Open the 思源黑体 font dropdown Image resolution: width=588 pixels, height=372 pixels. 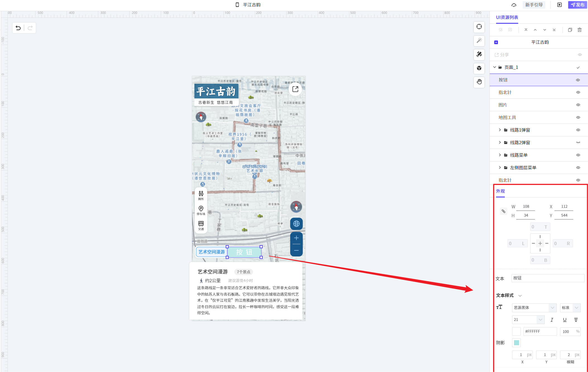point(534,308)
